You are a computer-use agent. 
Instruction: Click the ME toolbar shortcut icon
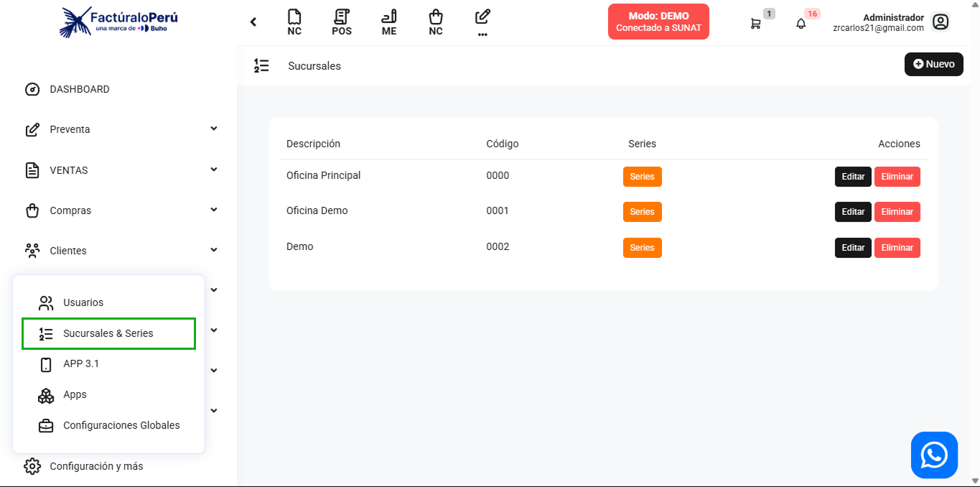coord(388,22)
